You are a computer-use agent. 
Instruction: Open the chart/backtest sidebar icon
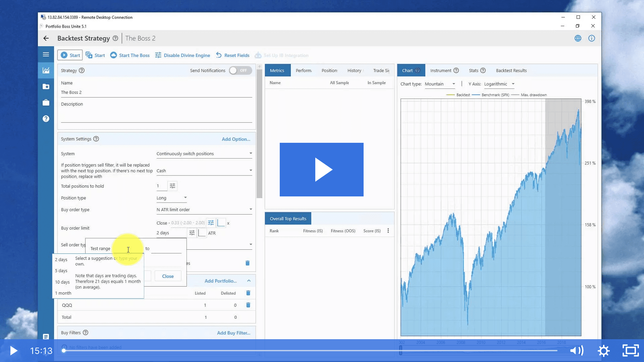[46, 70]
